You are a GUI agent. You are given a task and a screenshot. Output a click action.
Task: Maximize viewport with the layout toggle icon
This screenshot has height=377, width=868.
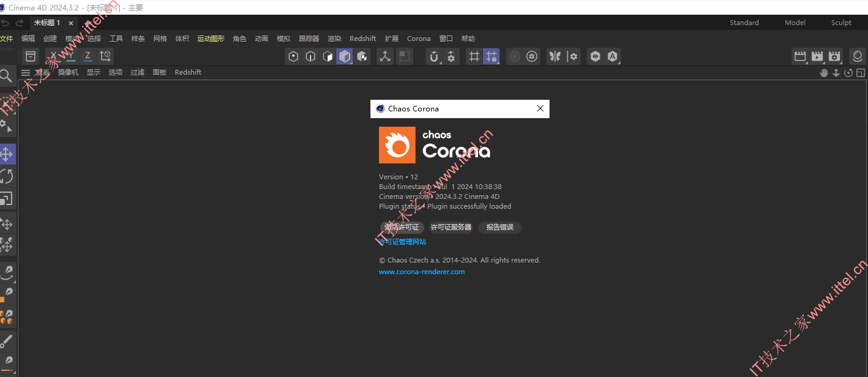point(861,73)
